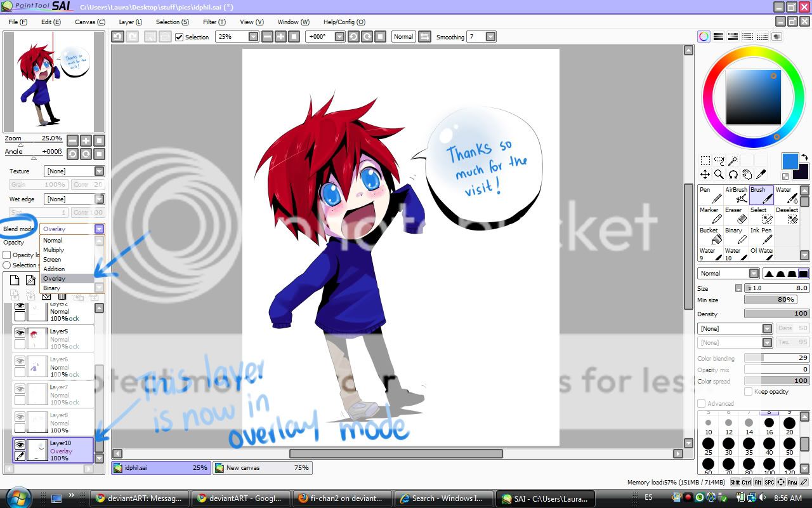Choose the Eraser tool
812x508 pixels.
coord(736,215)
